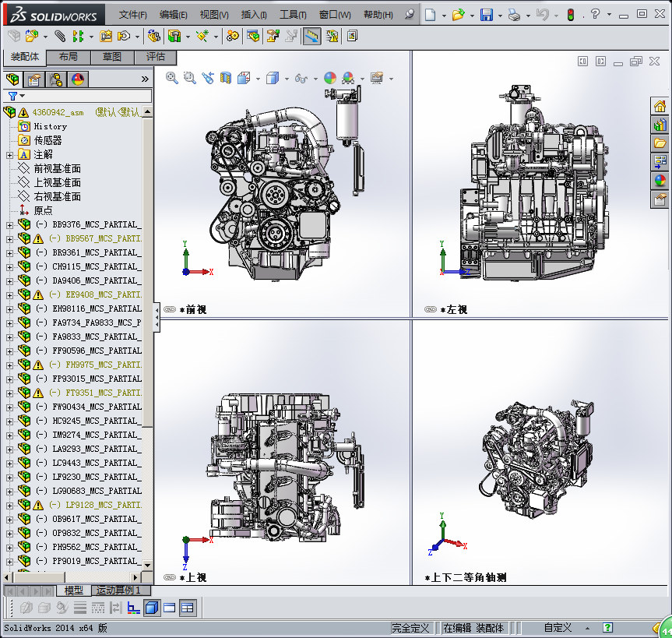Click the Assembly Features icon
Viewport: 672px width, 638px height.
(174, 36)
